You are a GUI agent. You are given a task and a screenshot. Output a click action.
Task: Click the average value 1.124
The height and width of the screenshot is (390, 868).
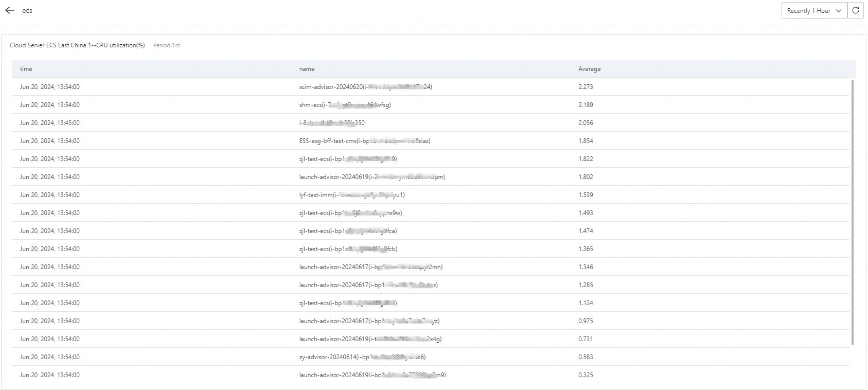click(x=586, y=303)
